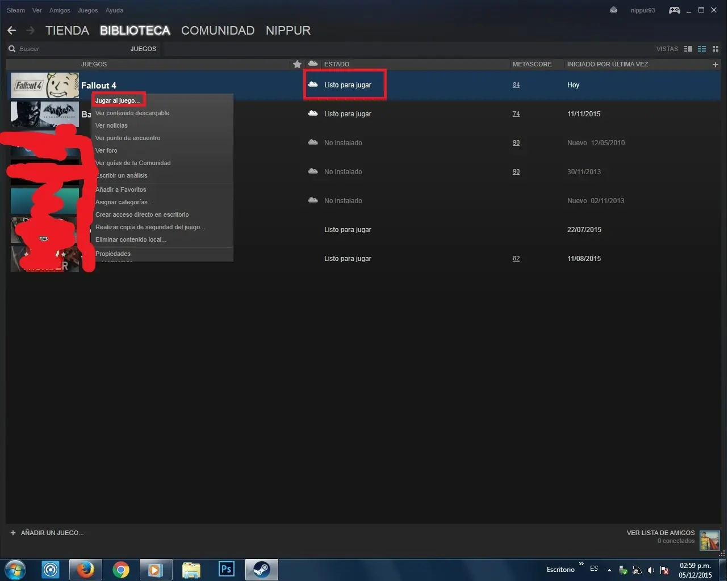Viewport: 728px width, 581px height.
Task: Choose Jugar al juego from context menu
Action: (118, 100)
